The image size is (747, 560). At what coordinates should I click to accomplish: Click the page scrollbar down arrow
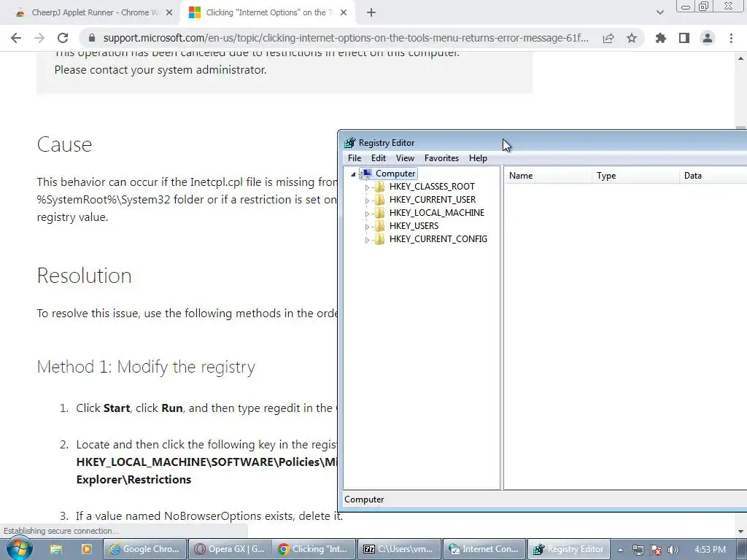[x=741, y=531]
